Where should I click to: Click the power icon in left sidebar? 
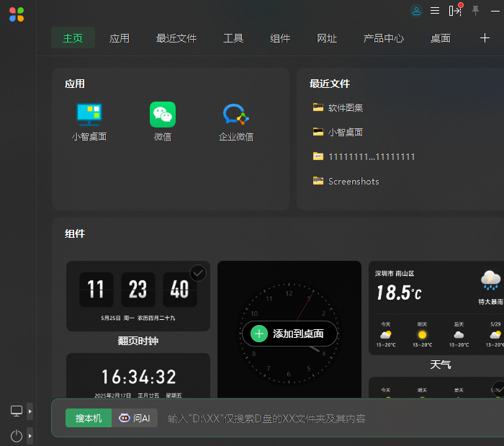[x=17, y=436]
